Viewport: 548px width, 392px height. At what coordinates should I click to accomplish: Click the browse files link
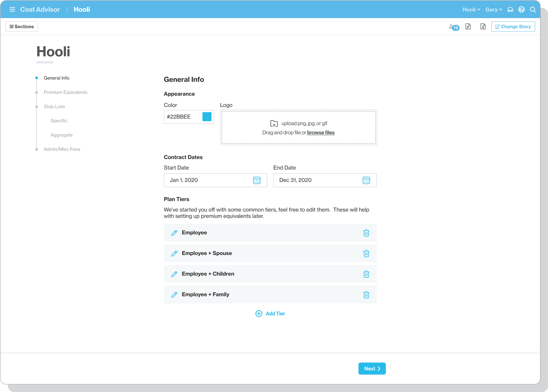(321, 133)
